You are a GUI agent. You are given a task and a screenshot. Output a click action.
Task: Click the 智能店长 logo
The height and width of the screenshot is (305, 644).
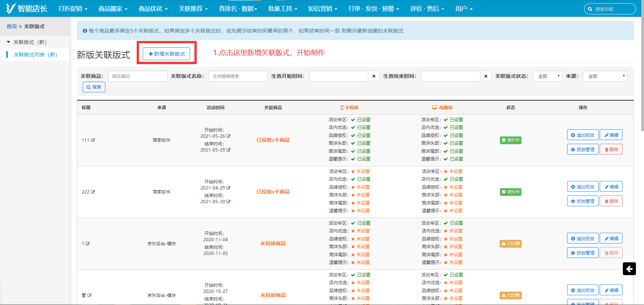[27, 8]
